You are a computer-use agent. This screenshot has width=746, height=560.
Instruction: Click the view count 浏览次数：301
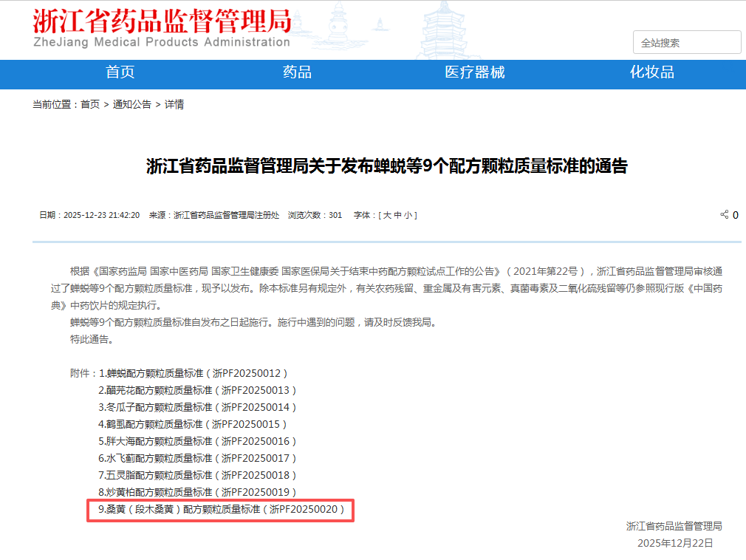pos(315,215)
